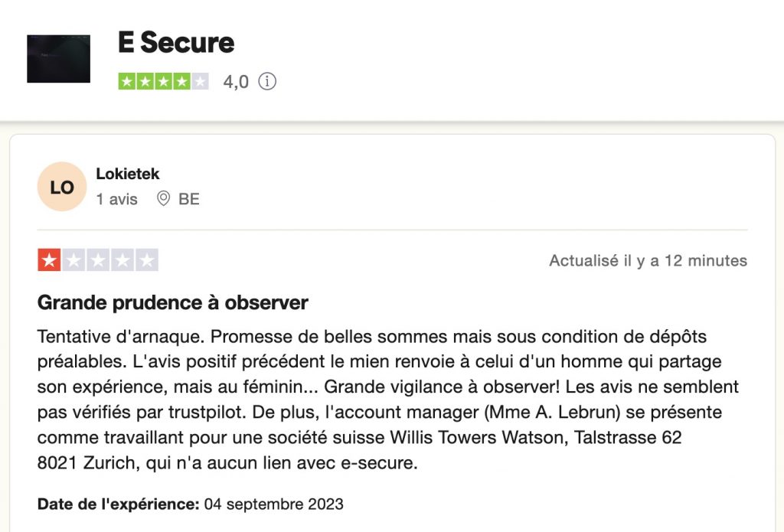Click "Tentative d'arnaque" at the review's start
This screenshot has height=532, width=784.
coord(119,337)
